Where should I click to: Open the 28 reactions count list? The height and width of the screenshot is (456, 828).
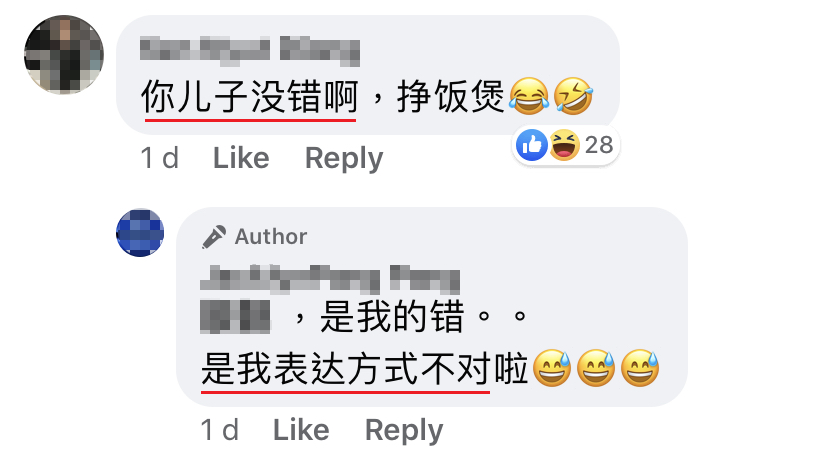599,145
